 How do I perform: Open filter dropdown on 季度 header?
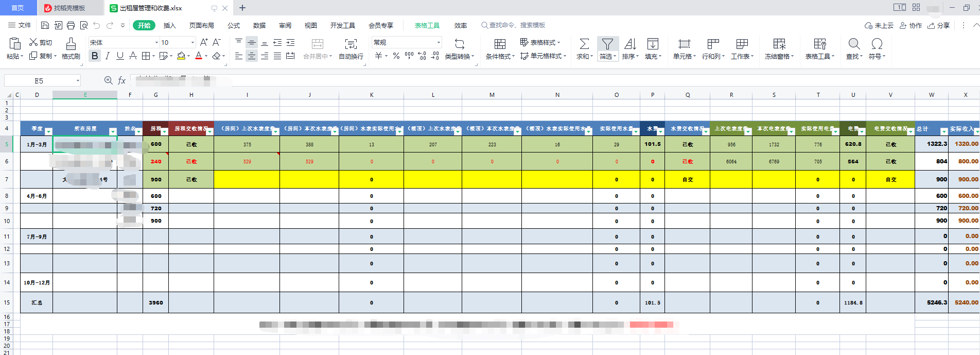(48, 131)
